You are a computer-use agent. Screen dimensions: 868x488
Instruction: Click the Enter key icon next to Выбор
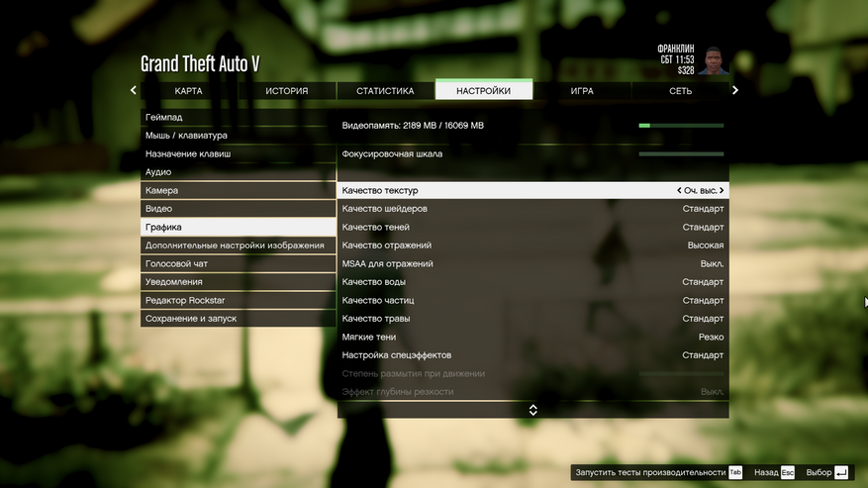pos(841,472)
